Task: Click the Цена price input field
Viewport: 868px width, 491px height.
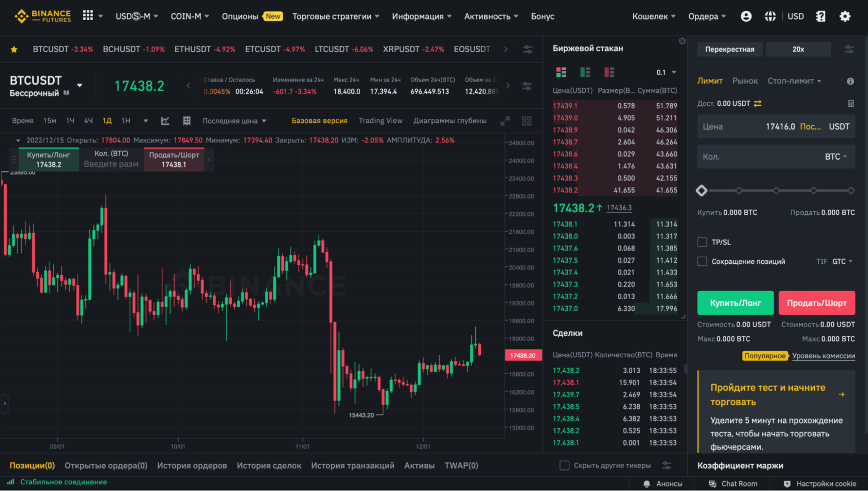Action: coord(776,126)
